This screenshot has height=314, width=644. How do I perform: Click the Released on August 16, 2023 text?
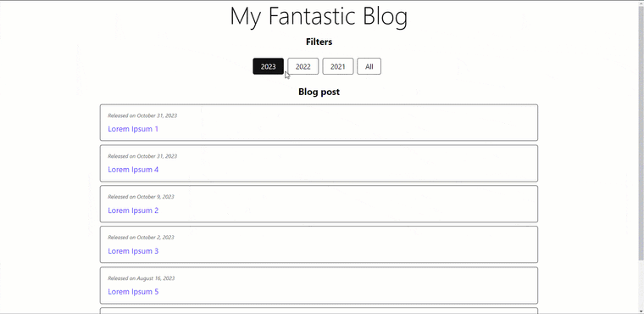coord(142,278)
